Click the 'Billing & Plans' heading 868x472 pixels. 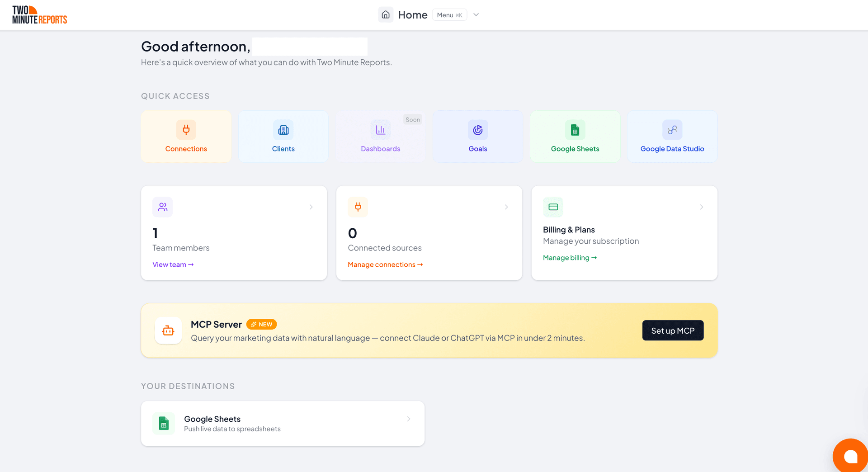coord(569,230)
